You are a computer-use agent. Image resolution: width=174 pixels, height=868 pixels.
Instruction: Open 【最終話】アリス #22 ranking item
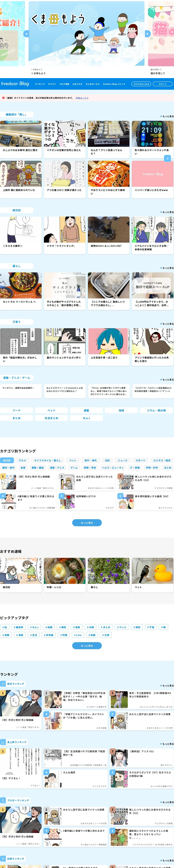tap(142, 757)
